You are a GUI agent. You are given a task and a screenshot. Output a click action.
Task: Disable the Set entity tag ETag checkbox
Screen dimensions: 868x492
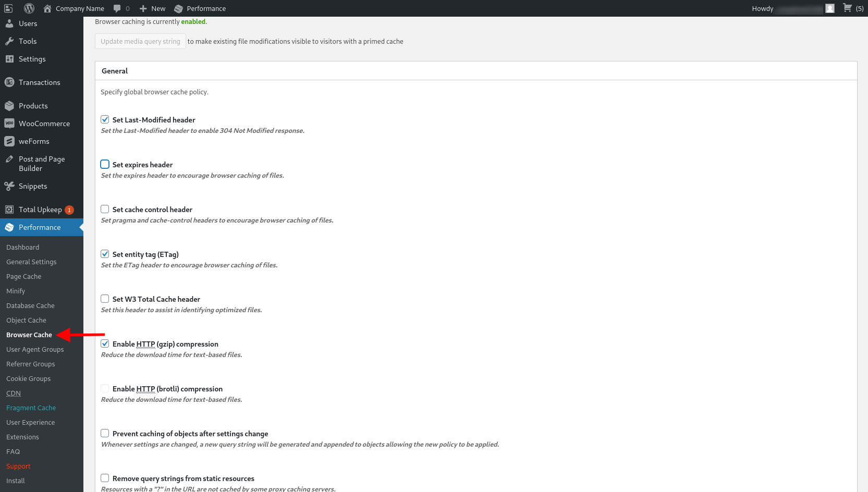click(x=104, y=253)
